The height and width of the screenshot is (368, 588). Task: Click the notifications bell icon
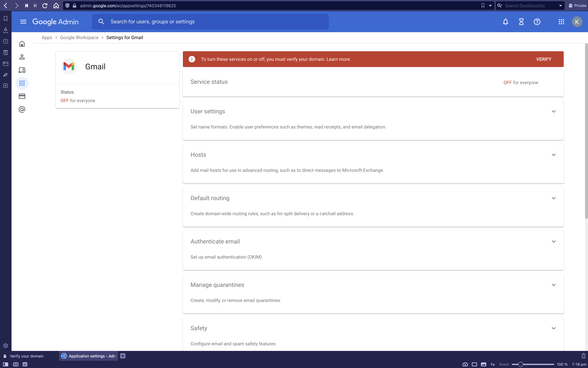pyautogui.click(x=505, y=22)
